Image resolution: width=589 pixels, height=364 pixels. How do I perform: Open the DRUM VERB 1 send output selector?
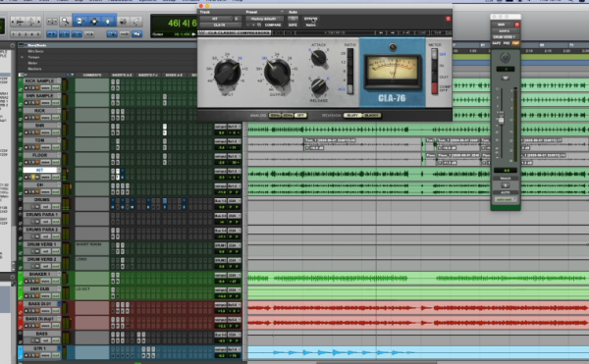coord(506,36)
